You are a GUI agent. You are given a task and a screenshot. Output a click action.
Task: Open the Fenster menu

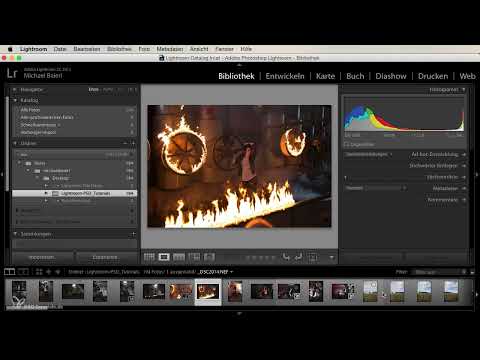coord(224,49)
